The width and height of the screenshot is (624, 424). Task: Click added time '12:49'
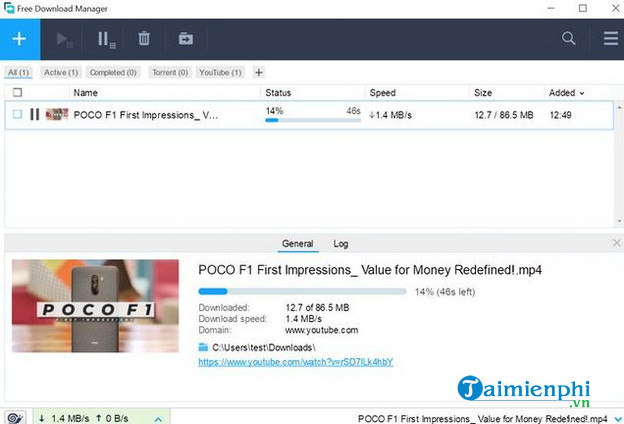click(560, 115)
